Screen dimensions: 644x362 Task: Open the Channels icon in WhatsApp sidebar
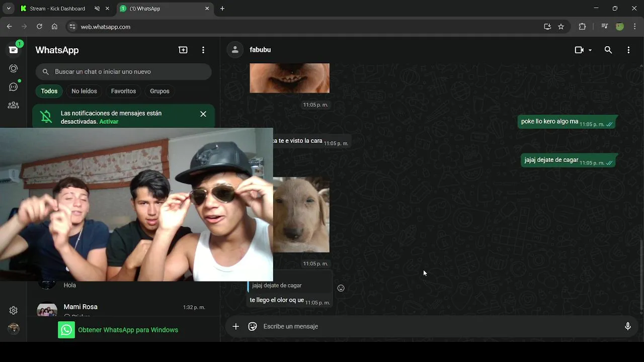click(14, 87)
